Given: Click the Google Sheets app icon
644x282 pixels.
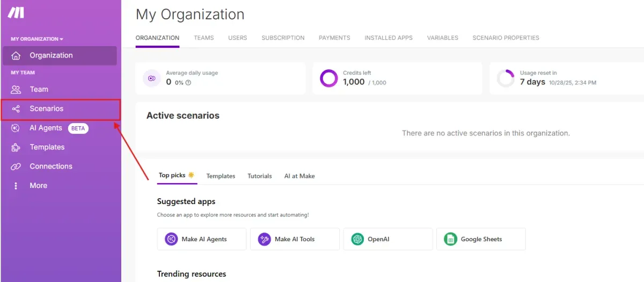Looking at the screenshot, I should pos(450,239).
